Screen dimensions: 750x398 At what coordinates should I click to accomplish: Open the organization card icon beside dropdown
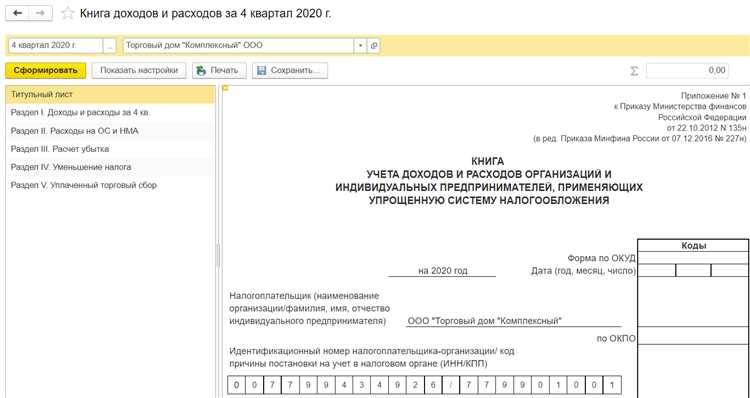pyautogui.click(x=374, y=46)
